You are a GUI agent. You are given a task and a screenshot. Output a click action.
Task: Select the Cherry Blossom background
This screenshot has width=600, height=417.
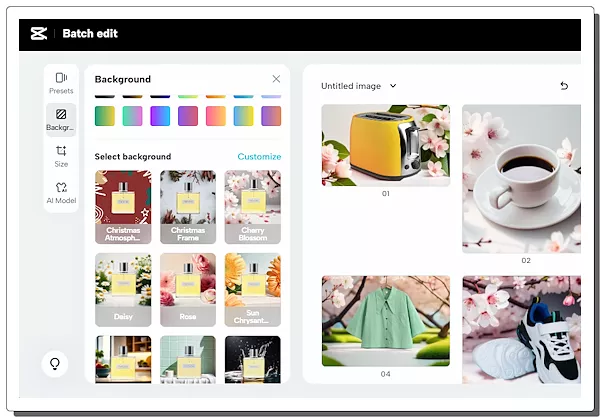click(x=253, y=207)
